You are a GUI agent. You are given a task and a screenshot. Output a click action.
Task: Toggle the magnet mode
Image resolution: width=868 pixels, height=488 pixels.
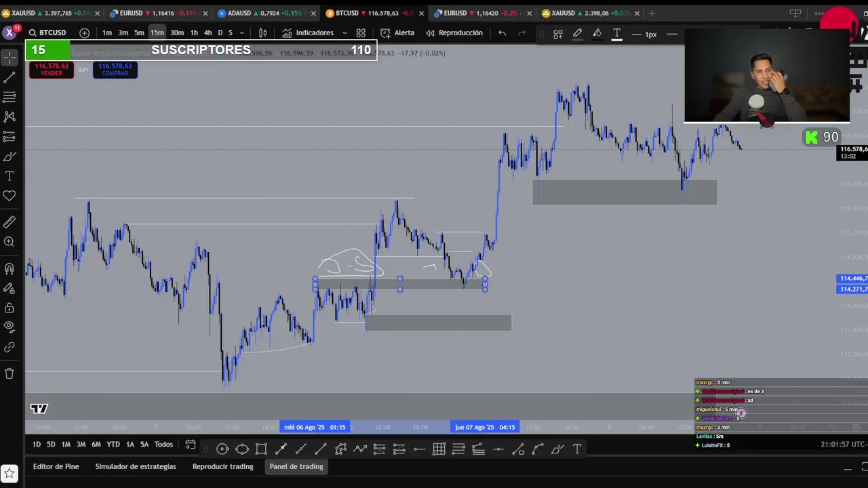click(9, 269)
